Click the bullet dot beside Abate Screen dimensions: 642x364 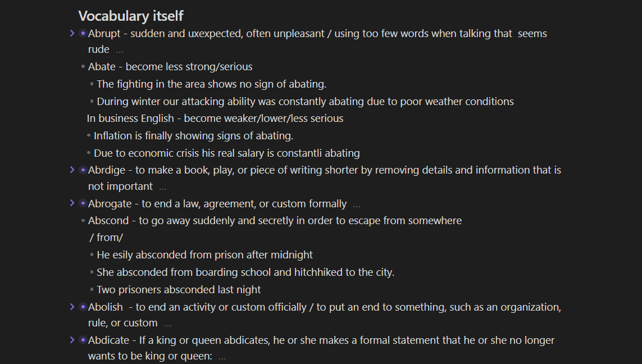(x=83, y=66)
